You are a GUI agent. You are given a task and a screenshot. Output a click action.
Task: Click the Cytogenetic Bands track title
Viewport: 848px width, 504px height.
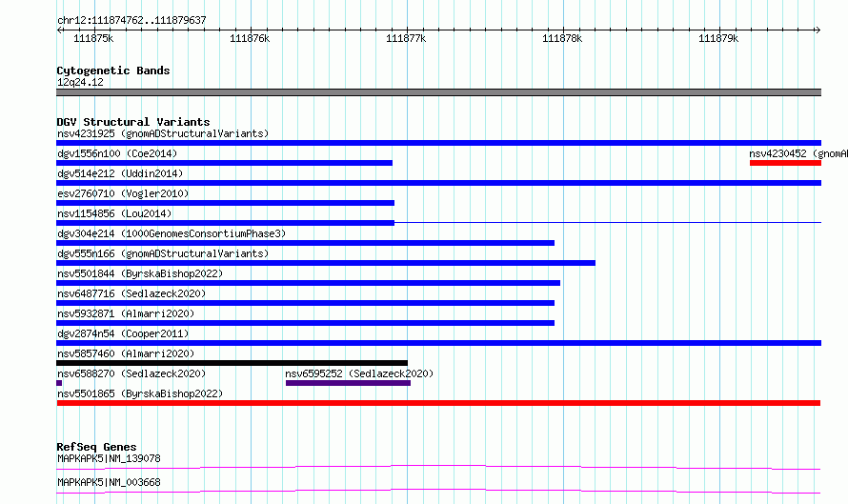coord(113,71)
